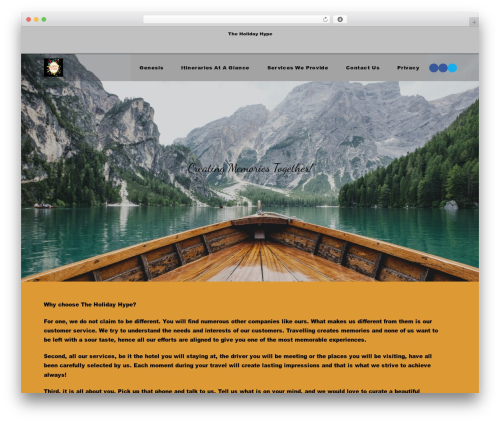
Task: Reload the page with the refresh icon
Action: point(325,19)
